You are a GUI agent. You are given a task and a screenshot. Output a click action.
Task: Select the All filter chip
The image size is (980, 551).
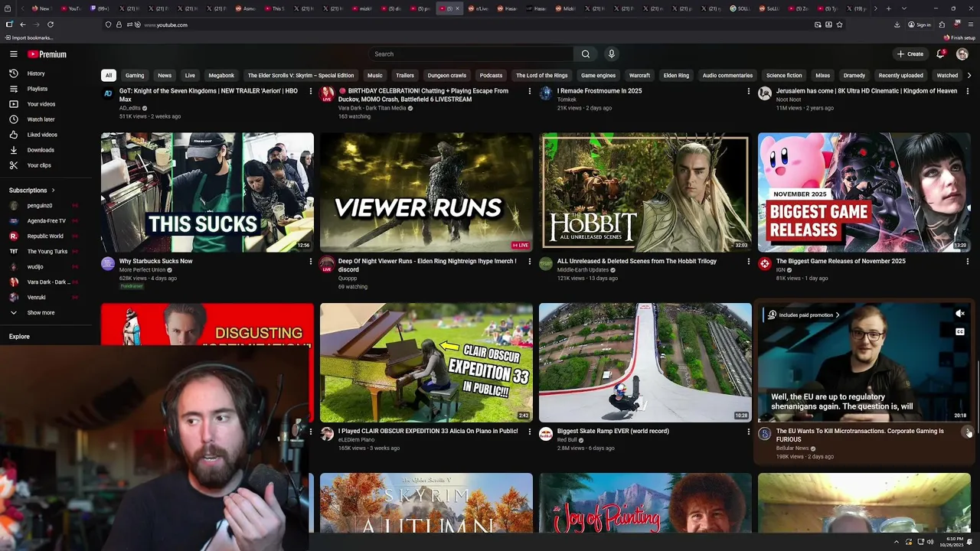click(109, 76)
